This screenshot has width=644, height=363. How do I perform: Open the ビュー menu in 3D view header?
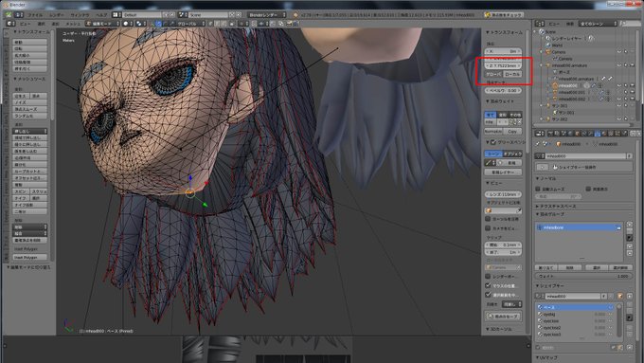(25, 24)
